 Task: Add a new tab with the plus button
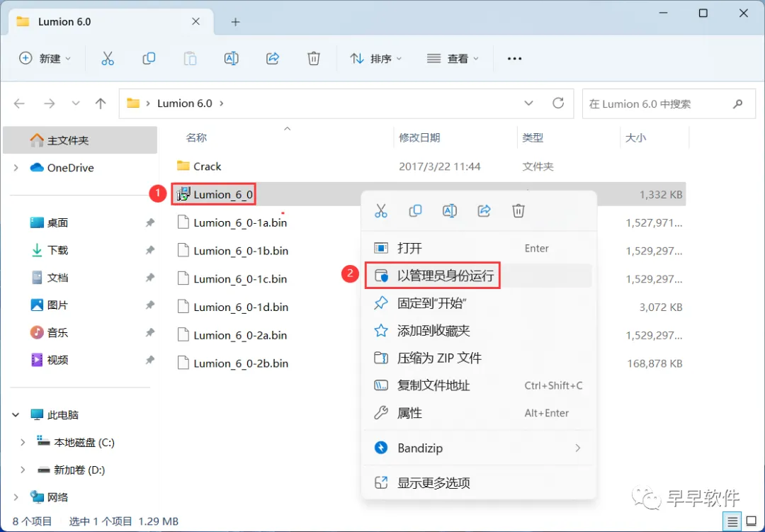236,22
